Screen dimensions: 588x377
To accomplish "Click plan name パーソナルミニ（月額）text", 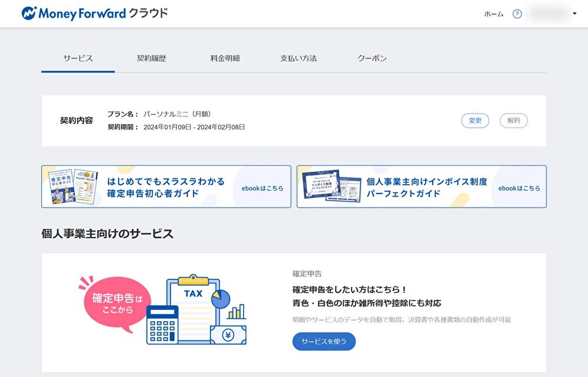I will tap(177, 114).
